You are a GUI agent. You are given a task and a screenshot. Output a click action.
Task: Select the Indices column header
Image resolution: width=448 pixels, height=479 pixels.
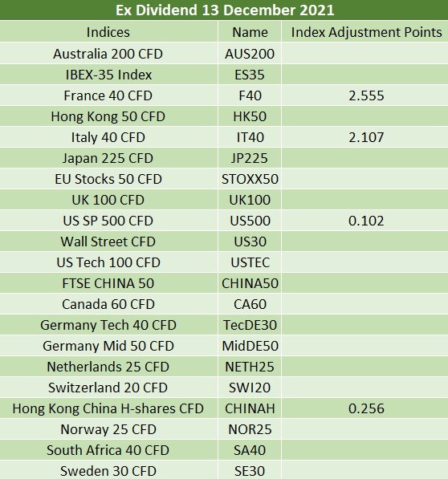108,32
